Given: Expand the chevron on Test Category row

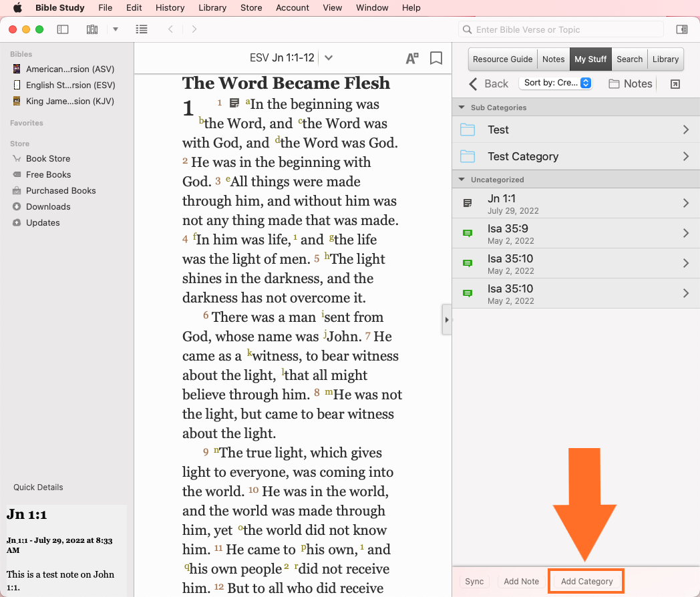Looking at the screenshot, I should 686,156.
